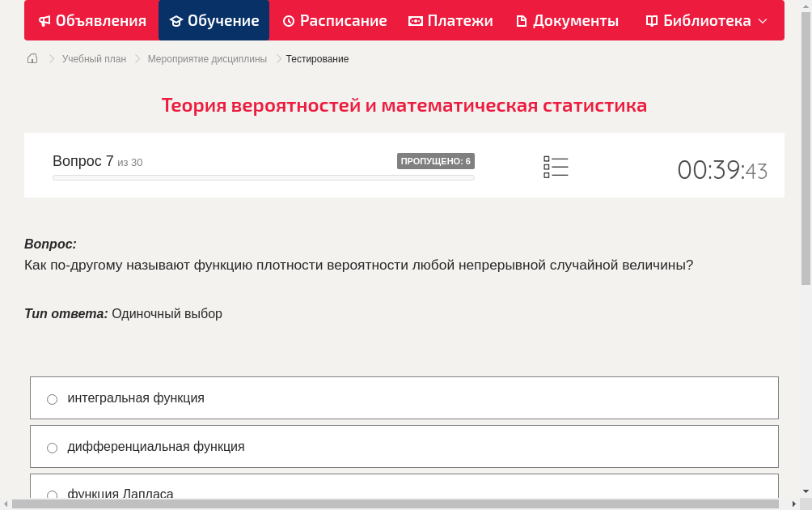Image resolution: width=812 pixels, height=510 pixels.
Task: Open the question list icon near the timer
Action: point(556,167)
